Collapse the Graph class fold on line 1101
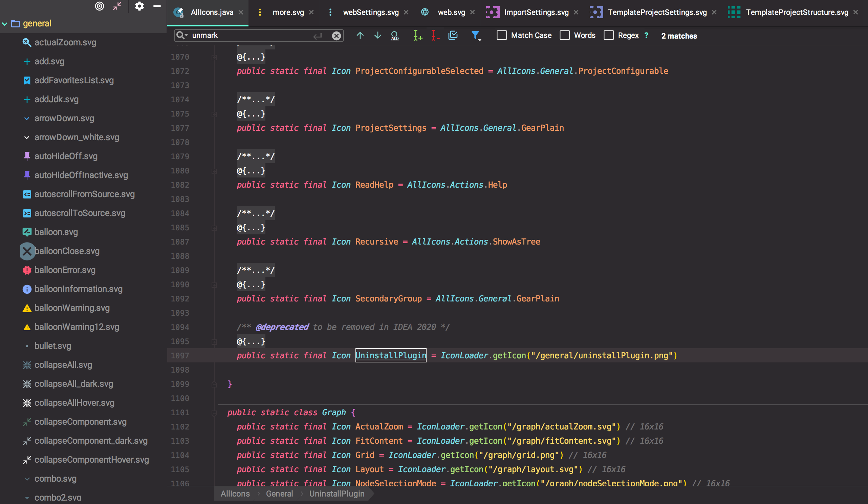 [x=214, y=413]
